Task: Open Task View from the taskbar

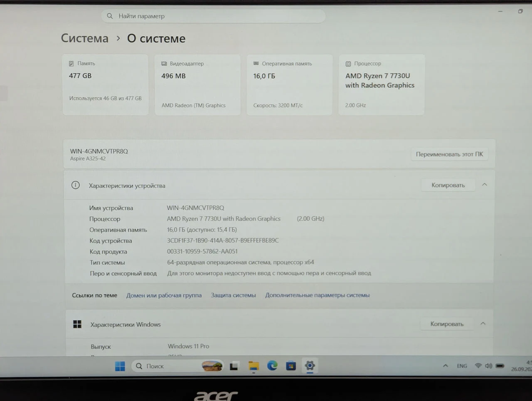Action: click(234, 366)
